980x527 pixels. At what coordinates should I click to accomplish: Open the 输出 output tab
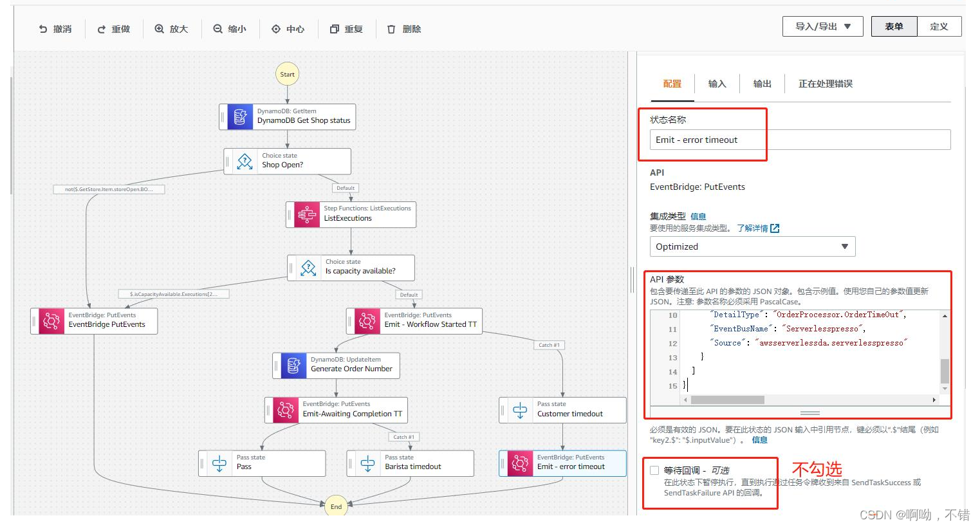[762, 84]
